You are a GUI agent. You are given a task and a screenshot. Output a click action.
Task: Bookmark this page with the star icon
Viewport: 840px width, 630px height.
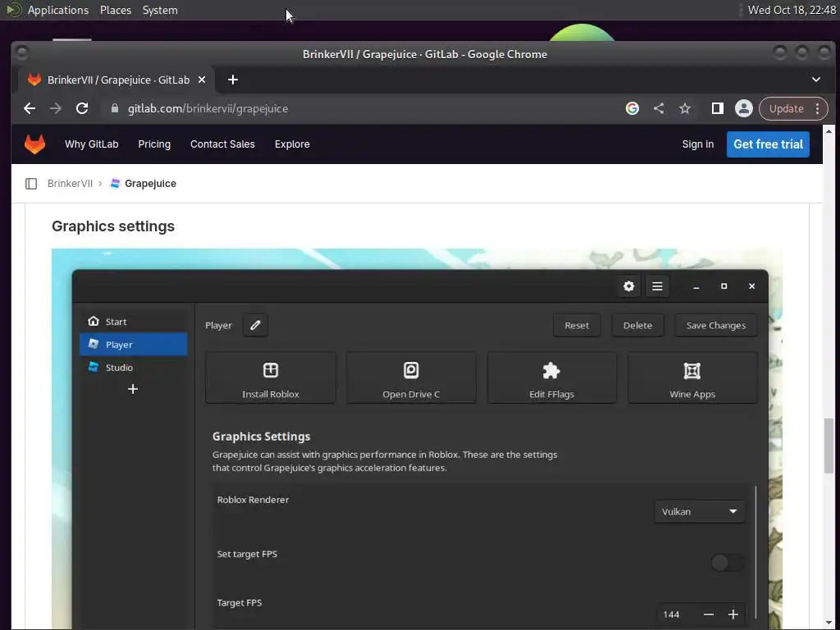pos(685,109)
